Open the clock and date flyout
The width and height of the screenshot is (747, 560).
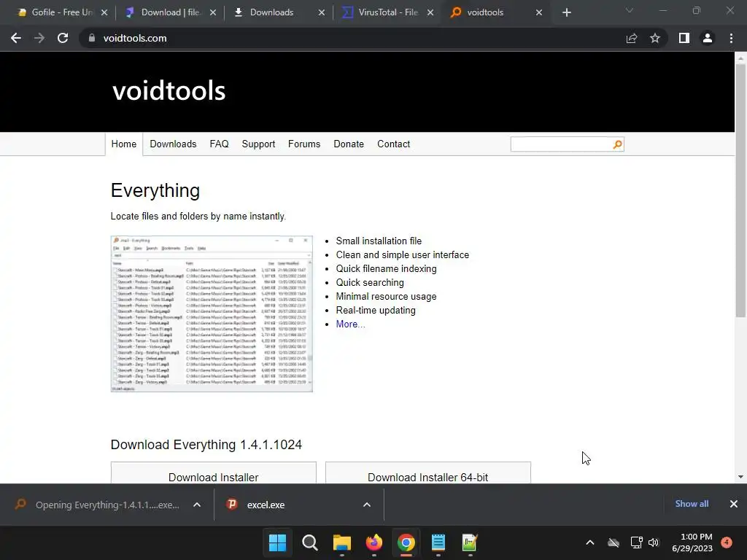coord(692,542)
